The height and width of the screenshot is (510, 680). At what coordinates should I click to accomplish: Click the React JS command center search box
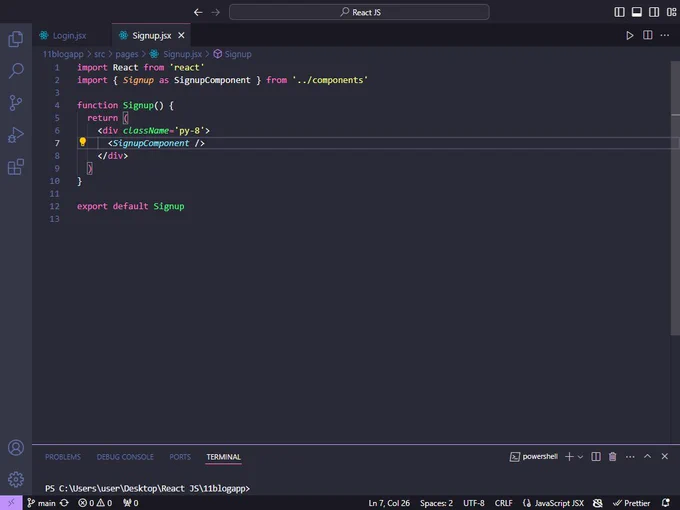tap(359, 12)
